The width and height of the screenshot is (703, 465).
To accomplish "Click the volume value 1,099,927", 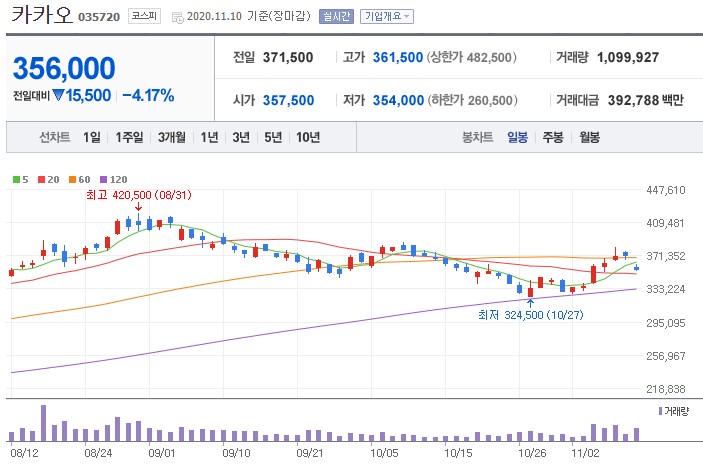I will [628, 57].
